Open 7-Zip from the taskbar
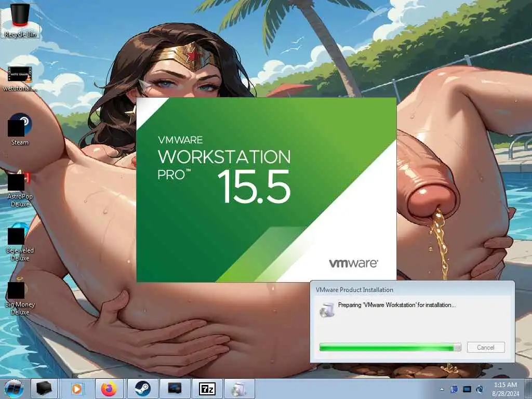Screen dimensions: 532x399 tap(207, 389)
